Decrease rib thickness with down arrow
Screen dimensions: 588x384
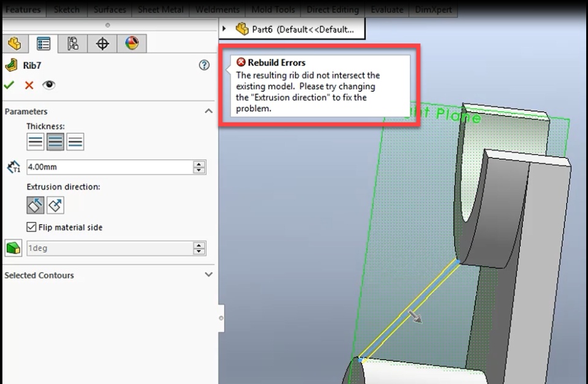click(199, 170)
